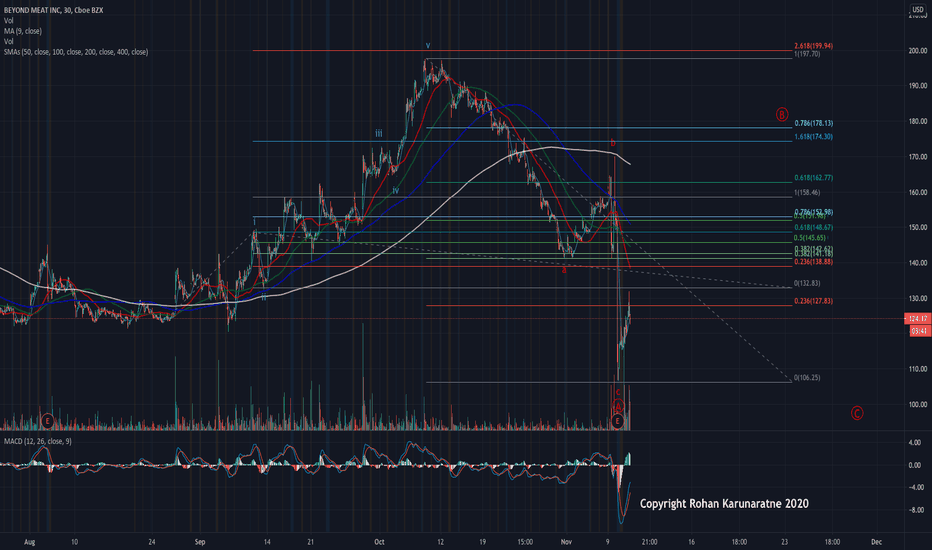The width and height of the screenshot is (932, 550).
Task: Click the 0.786(178.13) Fibonacci label
Action: 814,123
